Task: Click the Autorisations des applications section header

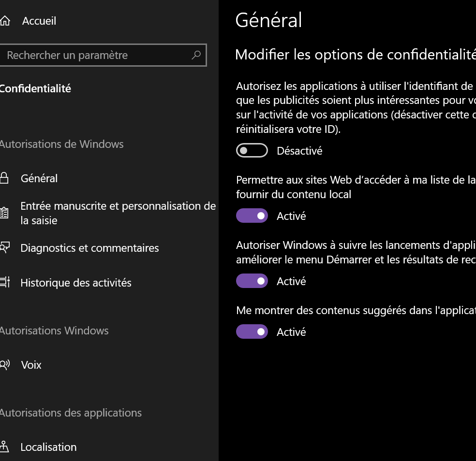Action: (71, 413)
